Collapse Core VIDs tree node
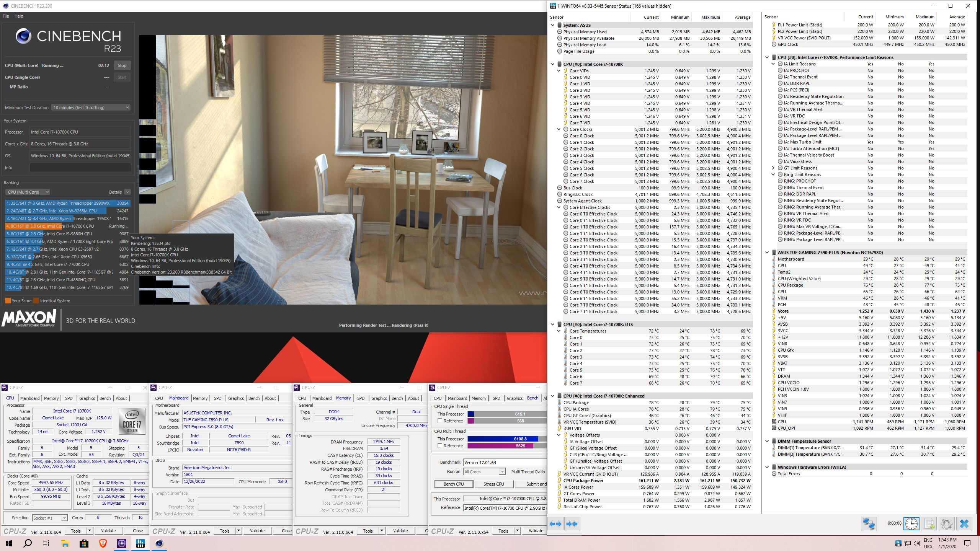The image size is (980, 551). 559,71
